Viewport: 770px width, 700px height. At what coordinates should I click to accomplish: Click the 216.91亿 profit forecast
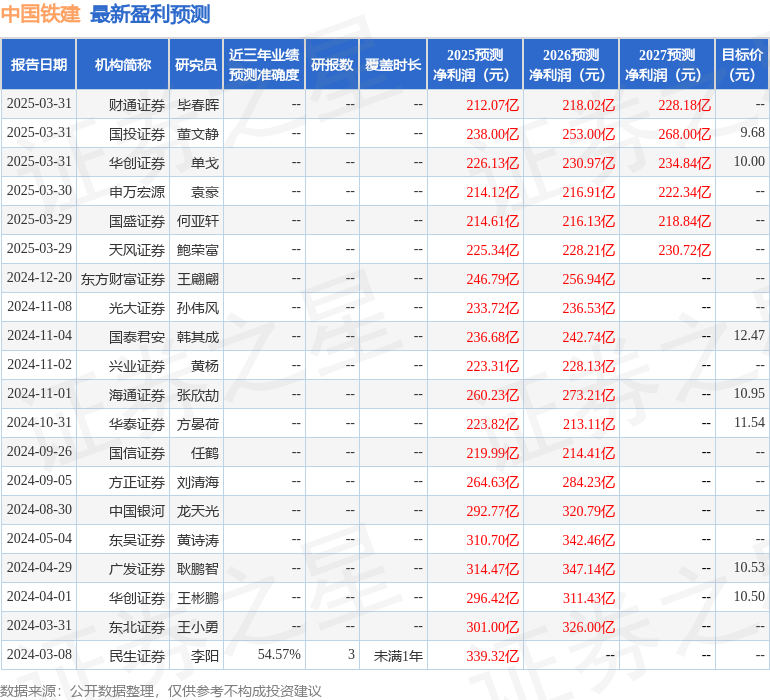point(588,192)
